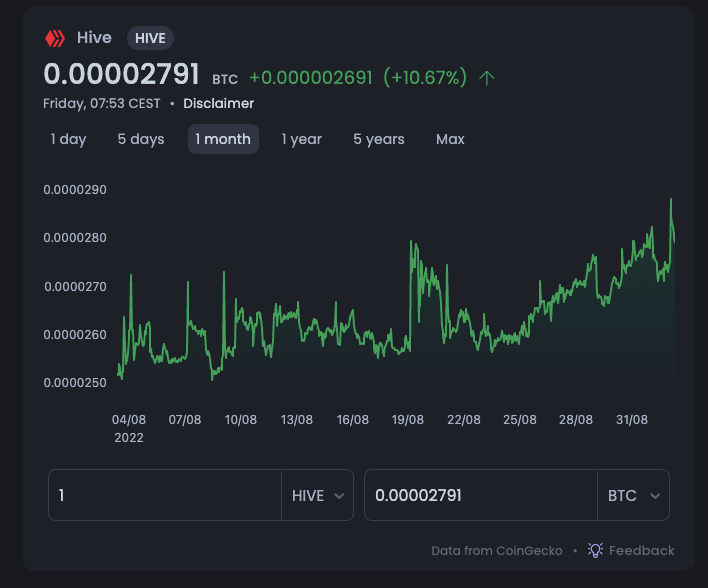Click the 13/08 date label

[x=297, y=420]
